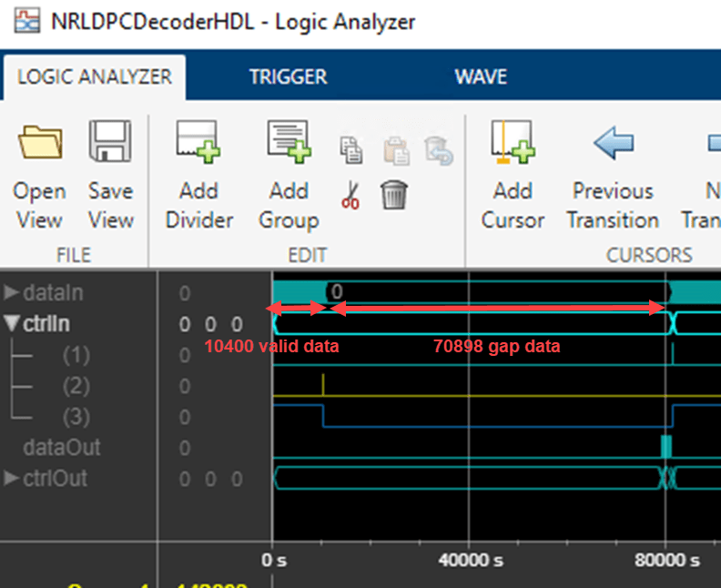Image resolution: width=721 pixels, height=588 pixels.
Task: Switch to the LOGIC ANALYZER tab
Action: 95,76
